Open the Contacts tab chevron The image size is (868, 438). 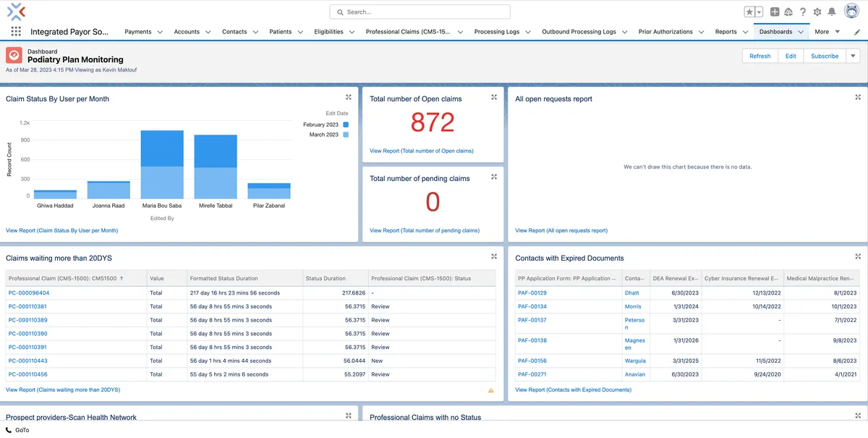[255, 32]
